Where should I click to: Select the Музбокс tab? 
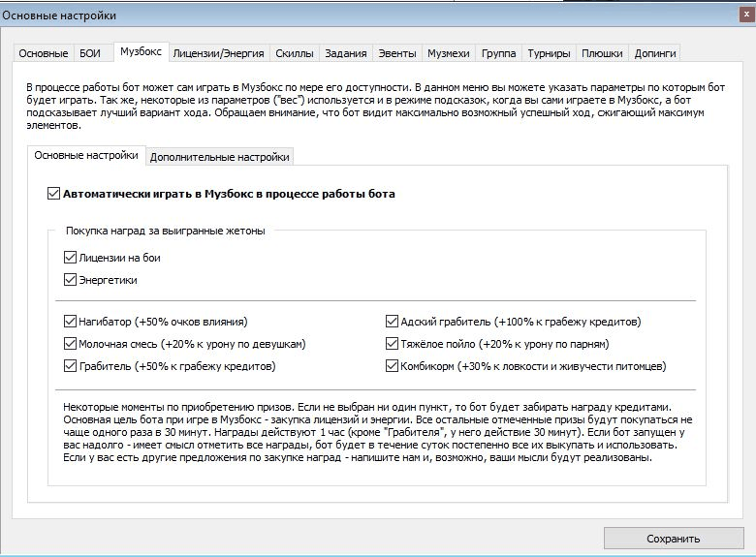click(141, 51)
